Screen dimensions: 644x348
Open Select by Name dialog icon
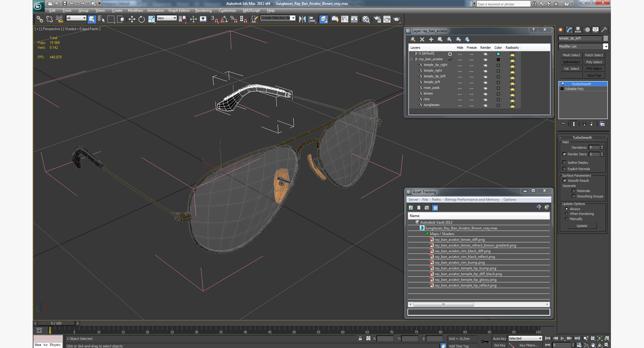(x=101, y=19)
